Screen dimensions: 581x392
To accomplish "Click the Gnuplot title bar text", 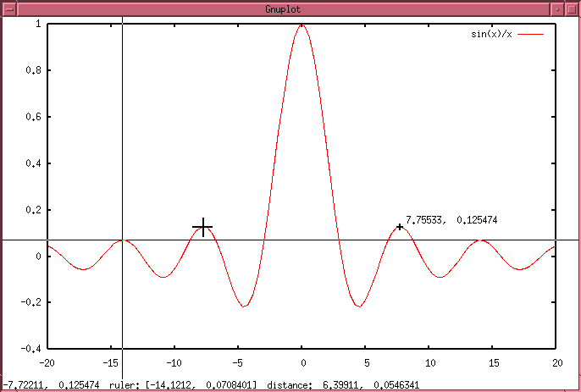I will click(x=290, y=8).
